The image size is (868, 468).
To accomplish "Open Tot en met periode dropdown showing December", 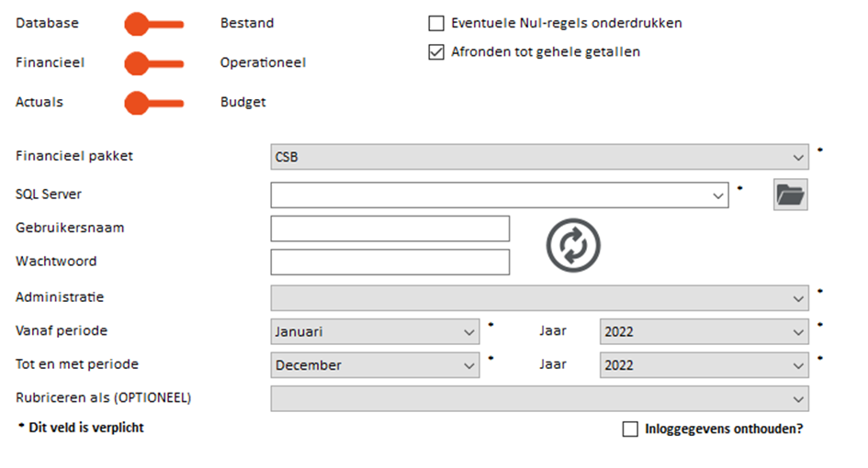I will 375,365.
